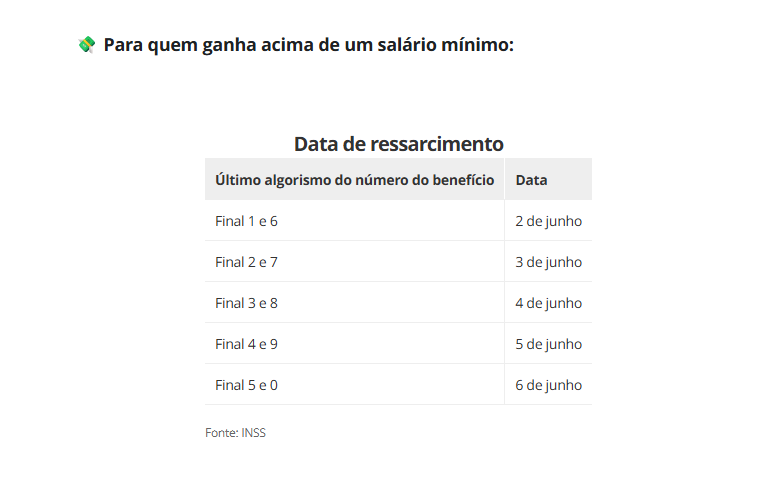Image resolution: width=773 pixels, height=502 pixels.
Task: Click the '5 de junho' date cell
Action: (x=548, y=344)
